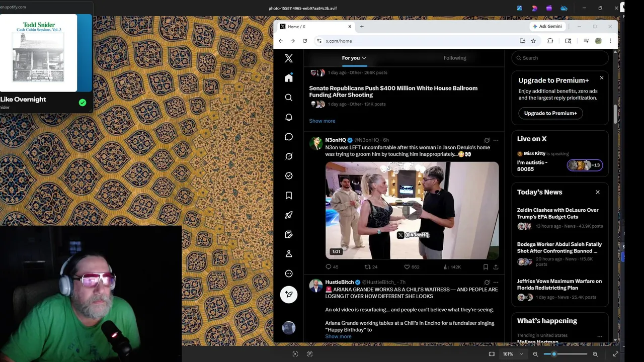Viewport: 644px width, 362px height.
Task: Open a new Chrome tab
Action: coord(362,27)
